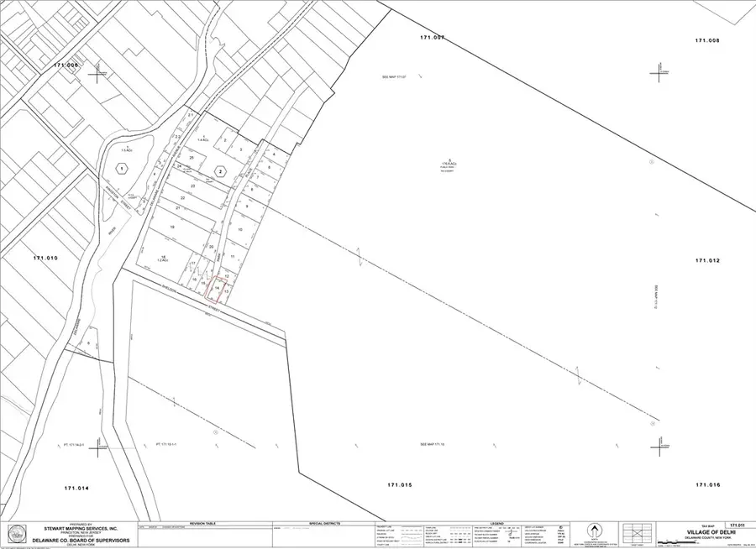Click the coordinate cross marker above 171.014
Viewport: 756px width, 549px height.
pos(98,447)
